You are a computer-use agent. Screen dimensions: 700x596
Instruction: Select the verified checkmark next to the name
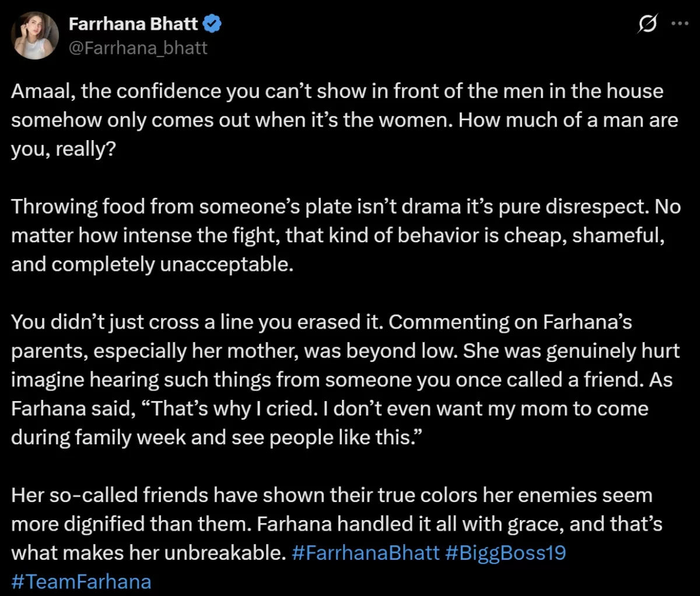click(213, 23)
